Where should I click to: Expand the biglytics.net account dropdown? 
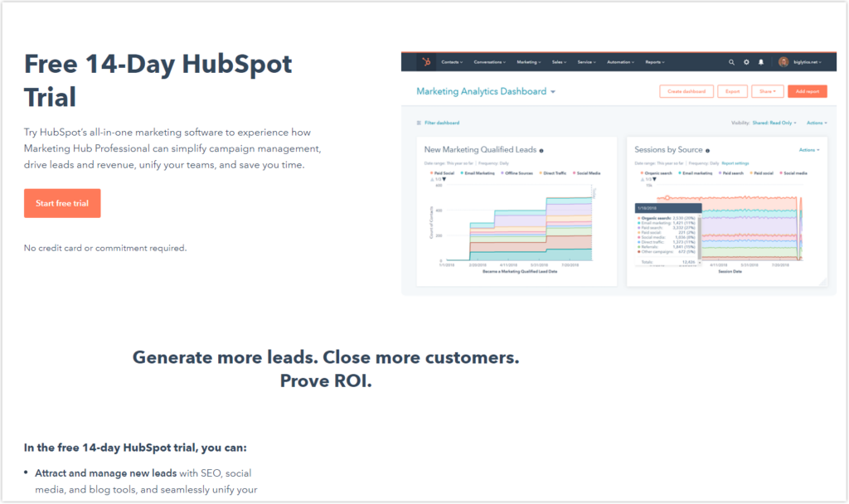tap(808, 62)
